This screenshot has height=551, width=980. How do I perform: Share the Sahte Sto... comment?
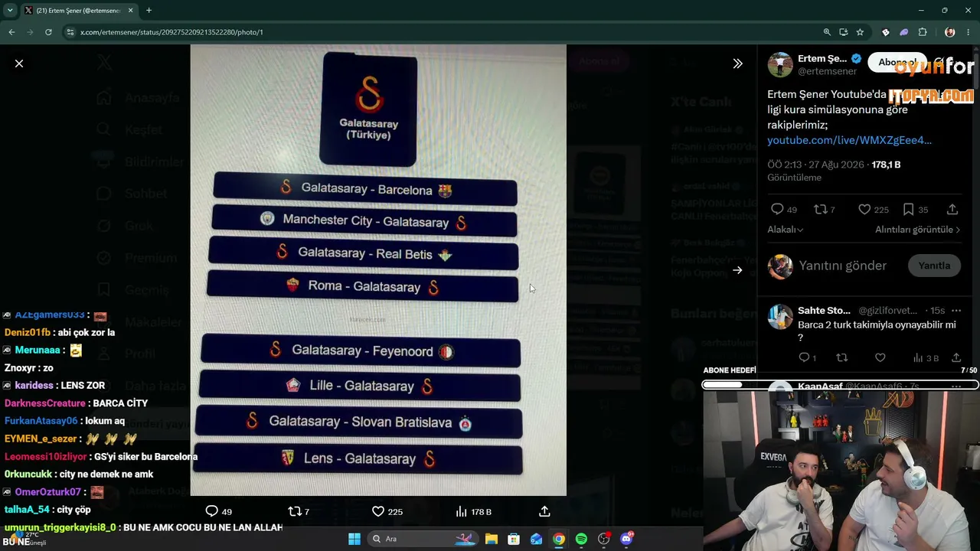[956, 357]
